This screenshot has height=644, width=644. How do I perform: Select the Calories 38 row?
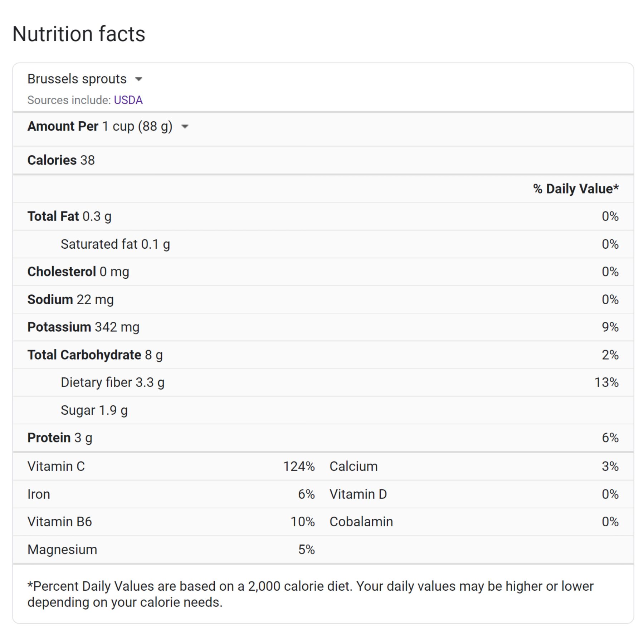(x=61, y=160)
